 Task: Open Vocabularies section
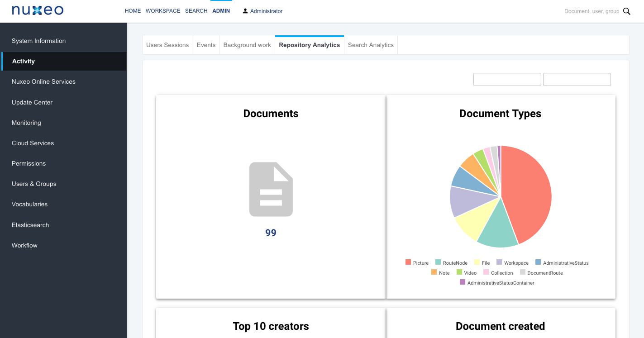click(63, 204)
